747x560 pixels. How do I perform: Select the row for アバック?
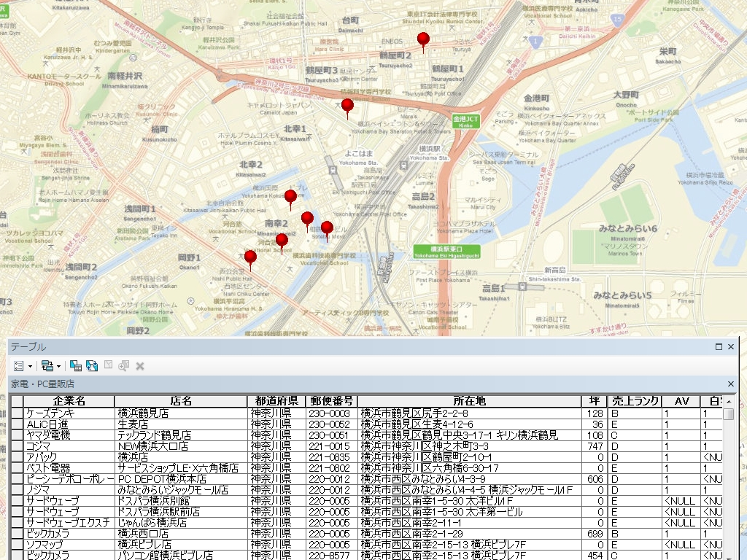18,457
